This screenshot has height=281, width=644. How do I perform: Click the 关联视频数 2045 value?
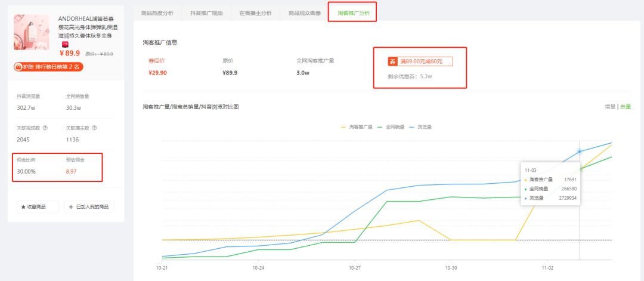click(x=23, y=140)
